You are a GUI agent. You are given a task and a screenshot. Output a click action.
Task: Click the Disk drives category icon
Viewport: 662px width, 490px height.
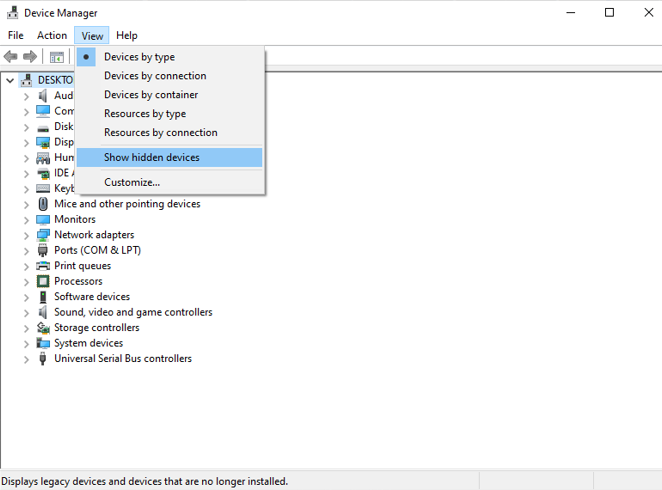(43, 128)
